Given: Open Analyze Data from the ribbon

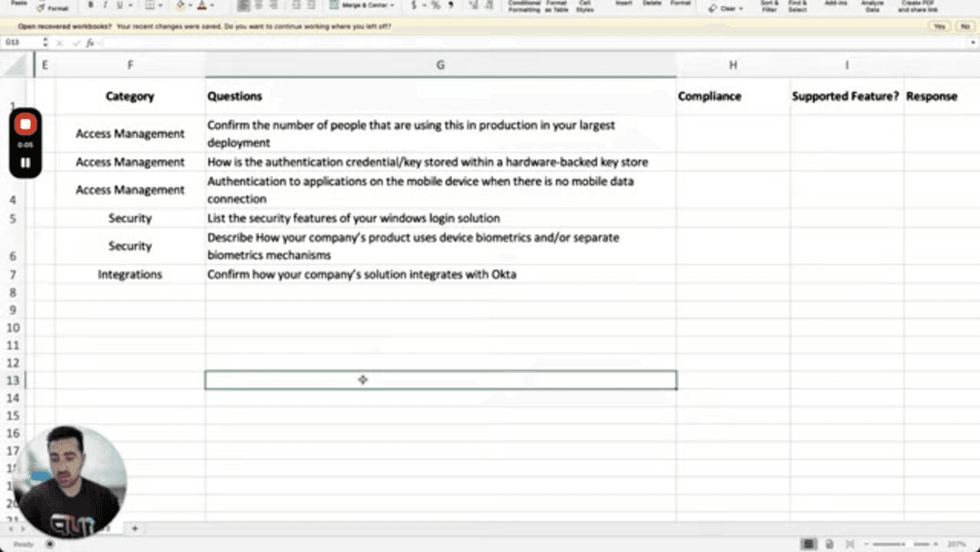Looking at the screenshot, I should 871,5.
